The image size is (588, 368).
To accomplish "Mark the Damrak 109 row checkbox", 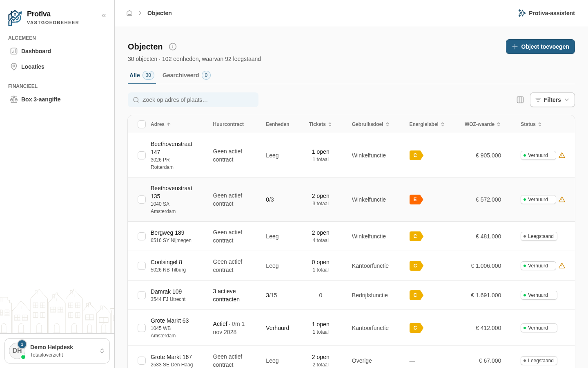I will pos(142,295).
